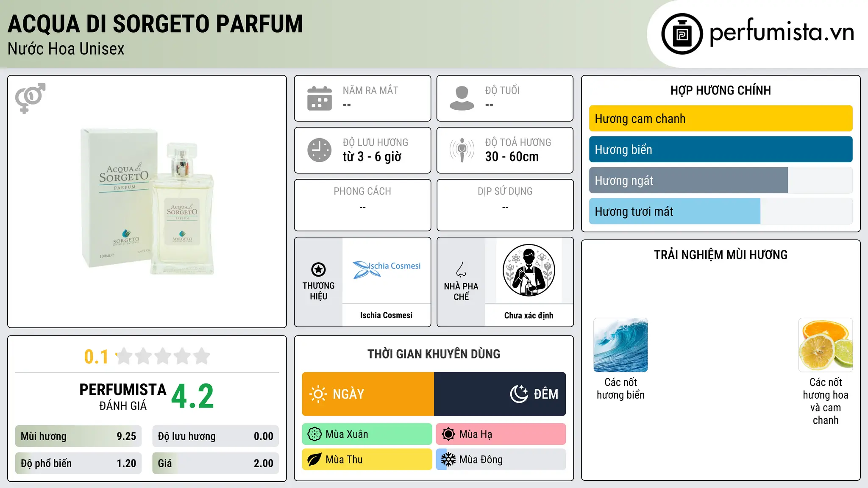Viewport: 868px width, 488px height.
Task: Click the sun icon in the Ngày block
Action: [318, 394]
